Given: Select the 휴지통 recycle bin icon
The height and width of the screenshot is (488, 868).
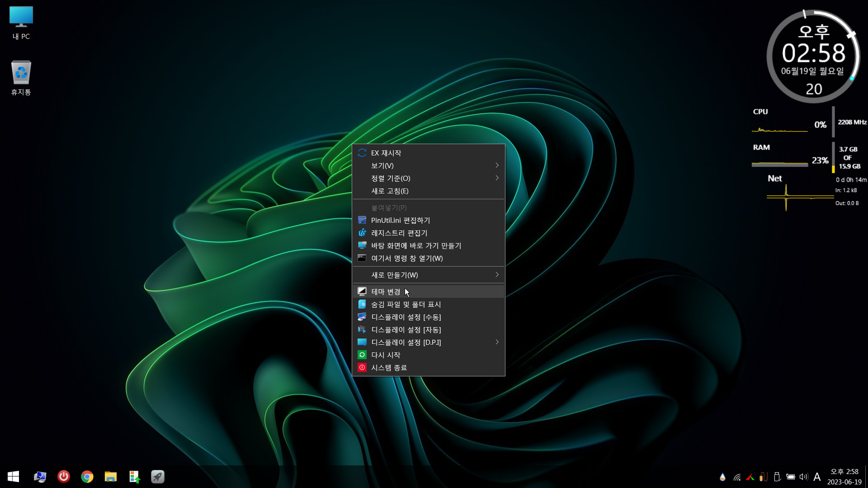Looking at the screenshot, I should pos(21,78).
